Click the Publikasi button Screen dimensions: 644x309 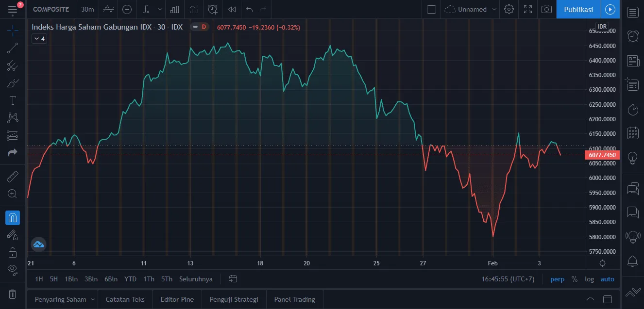click(578, 9)
